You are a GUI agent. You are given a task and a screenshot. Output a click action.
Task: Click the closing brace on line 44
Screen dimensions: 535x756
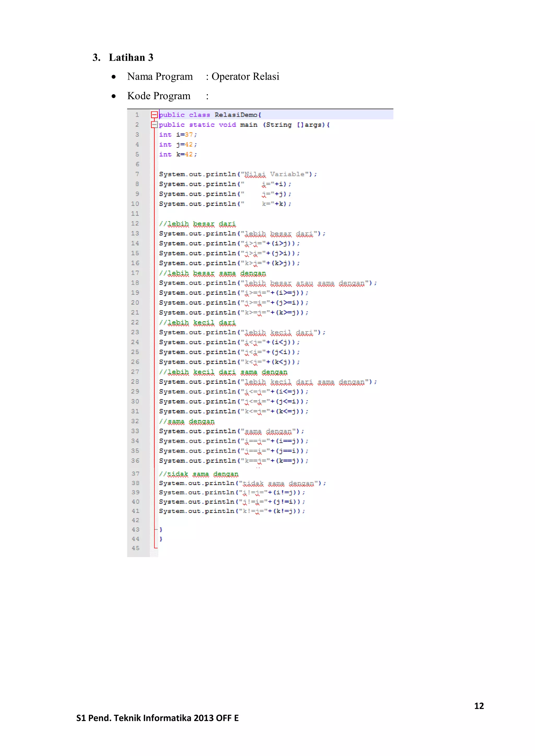point(161,539)
